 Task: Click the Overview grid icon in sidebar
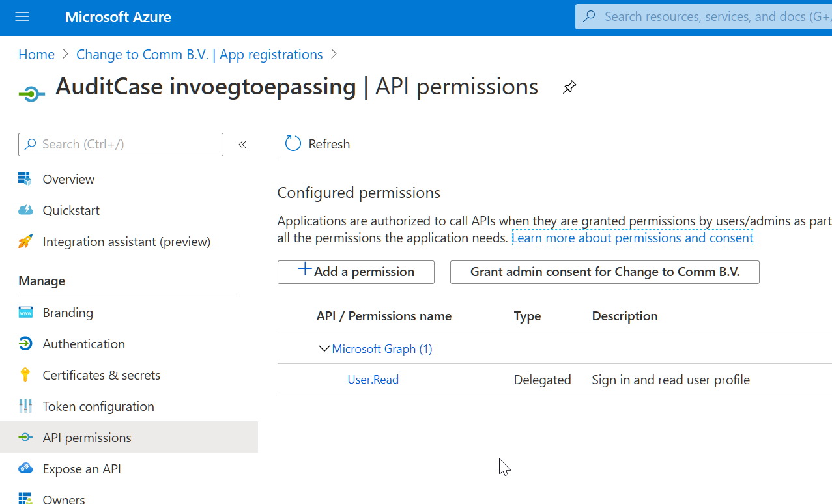pos(25,178)
